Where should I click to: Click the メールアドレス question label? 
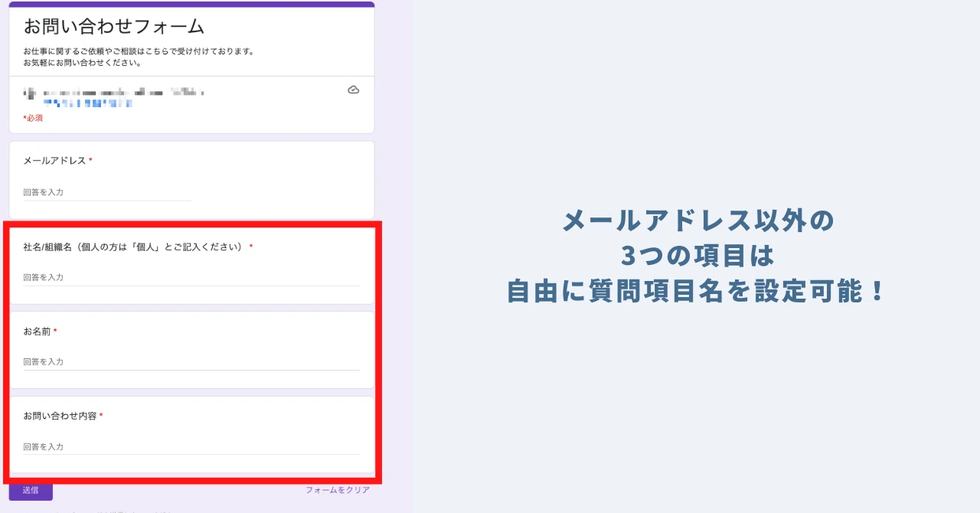54,161
